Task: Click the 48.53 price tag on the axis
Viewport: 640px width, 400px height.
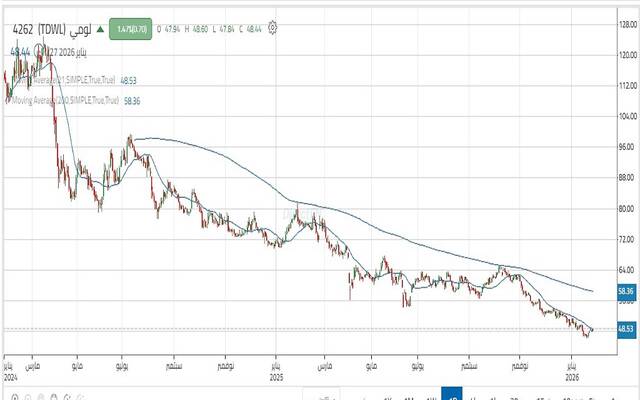Action: coord(626,328)
